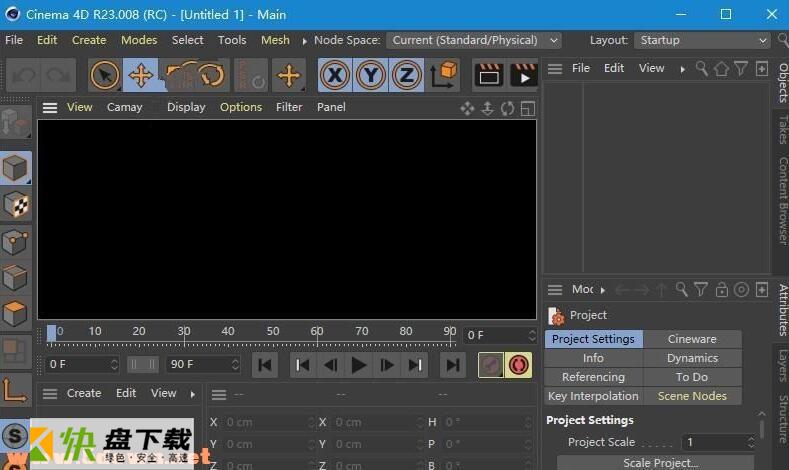The image size is (789, 470).
Task: Select the Polygons mode orange cube icon
Action: [16, 314]
